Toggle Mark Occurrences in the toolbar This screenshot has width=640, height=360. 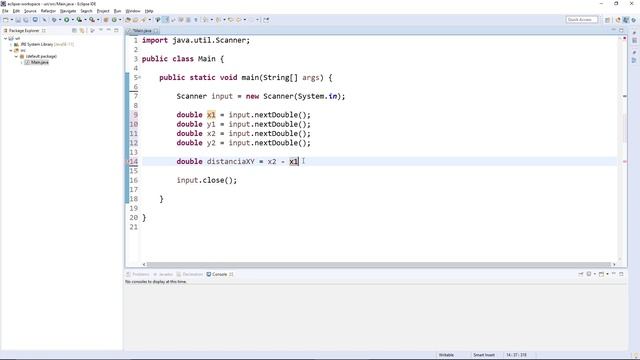(165, 20)
